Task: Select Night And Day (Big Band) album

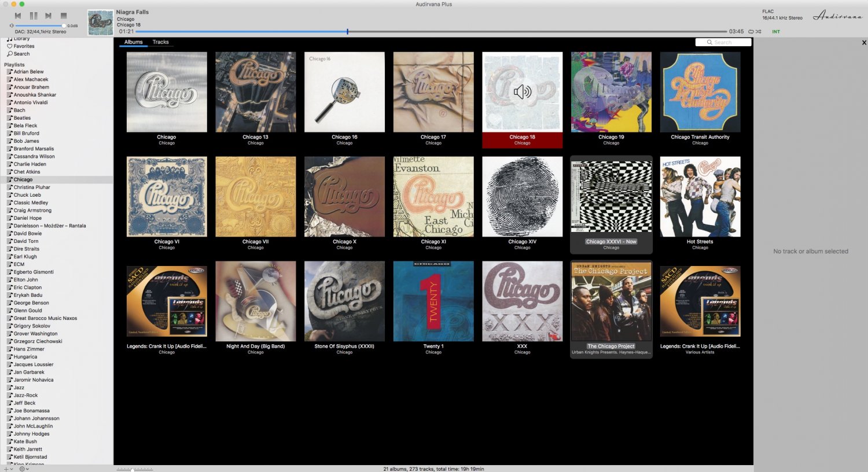Action: pos(256,301)
